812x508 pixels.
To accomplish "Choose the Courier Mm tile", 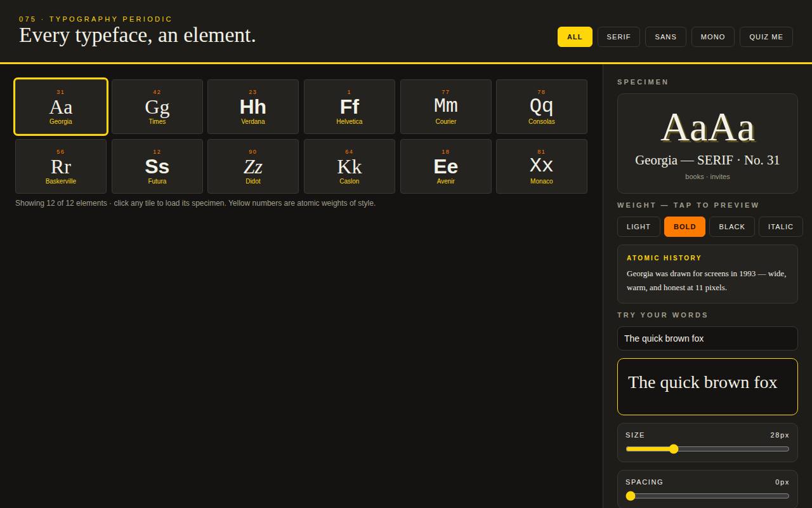I will pyautogui.click(x=446, y=107).
